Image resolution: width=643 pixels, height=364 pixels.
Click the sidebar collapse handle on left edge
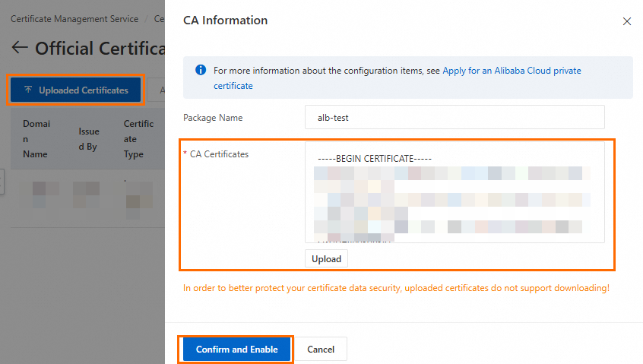point(2,182)
